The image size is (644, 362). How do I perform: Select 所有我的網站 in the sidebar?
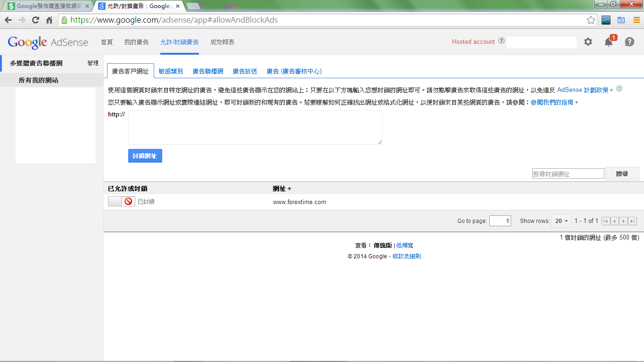[x=39, y=80]
